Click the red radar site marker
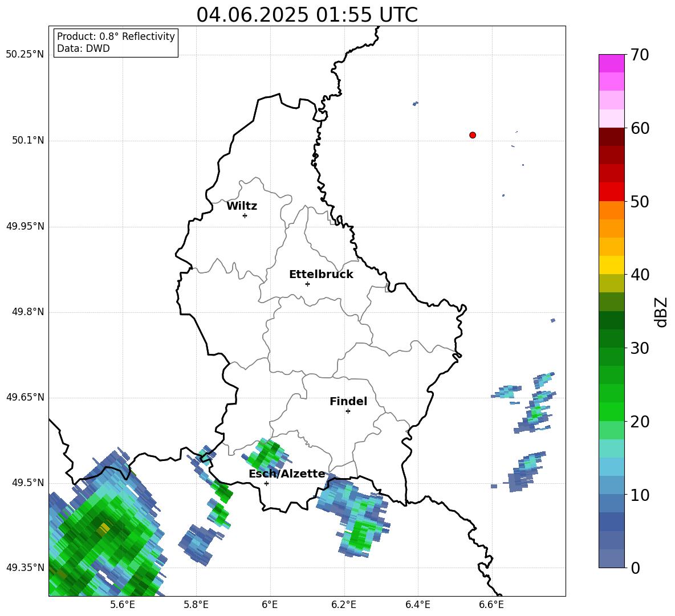The height and width of the screenshot is (616, 675). click(x=473, y=135)
